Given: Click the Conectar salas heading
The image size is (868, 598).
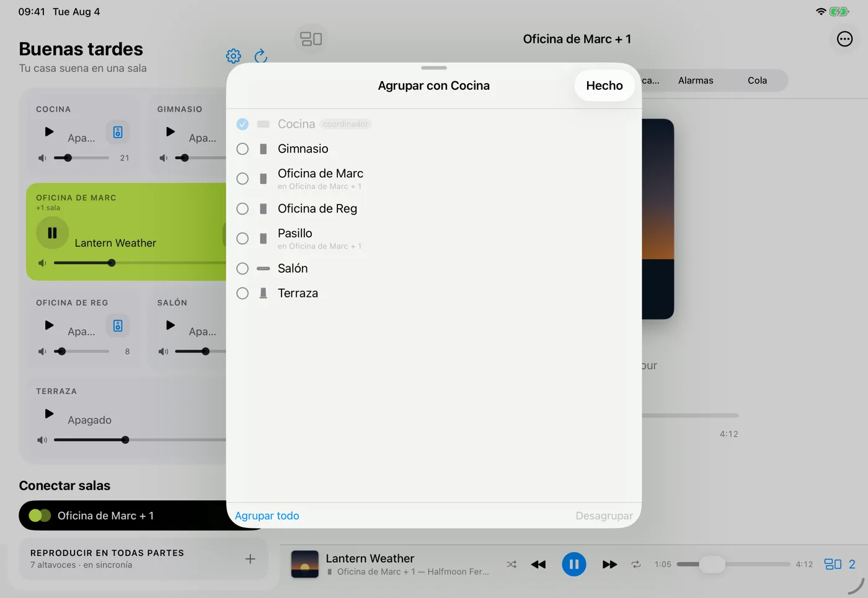Looking at the screenshot, I should click(64, 486).
